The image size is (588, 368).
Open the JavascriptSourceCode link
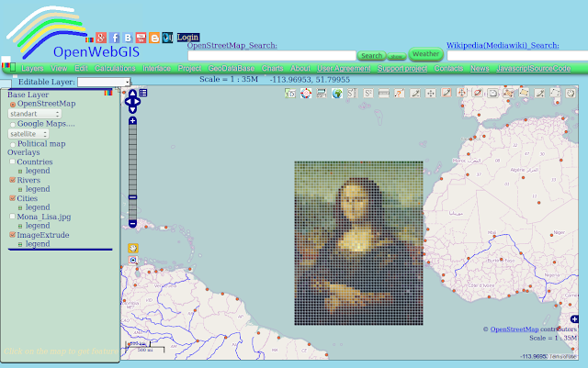click(x=533, y=68)
